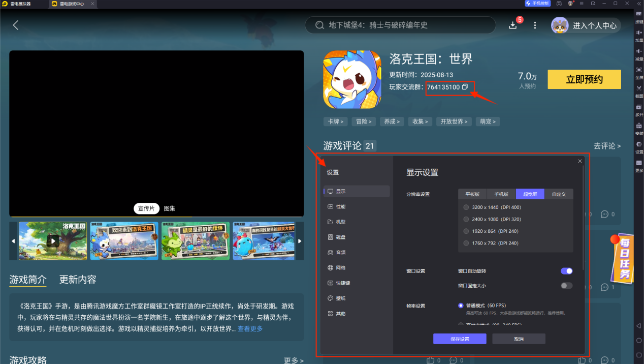Switch to the 图集 media tab
644x364 pixels.
point(169,208)
